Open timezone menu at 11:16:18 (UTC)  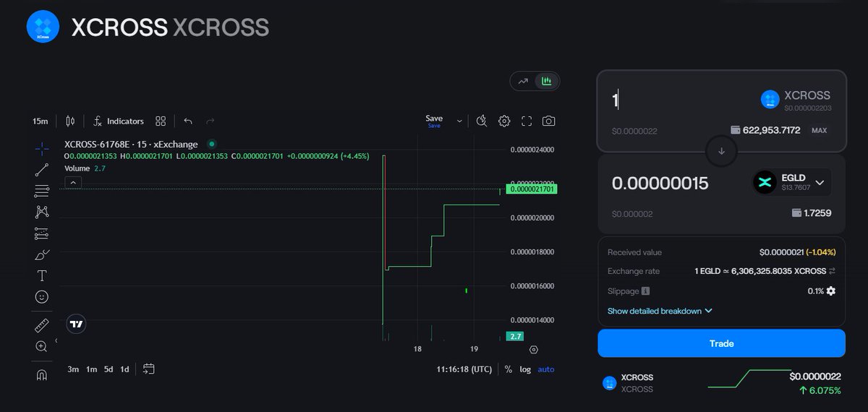click(464, 369)
